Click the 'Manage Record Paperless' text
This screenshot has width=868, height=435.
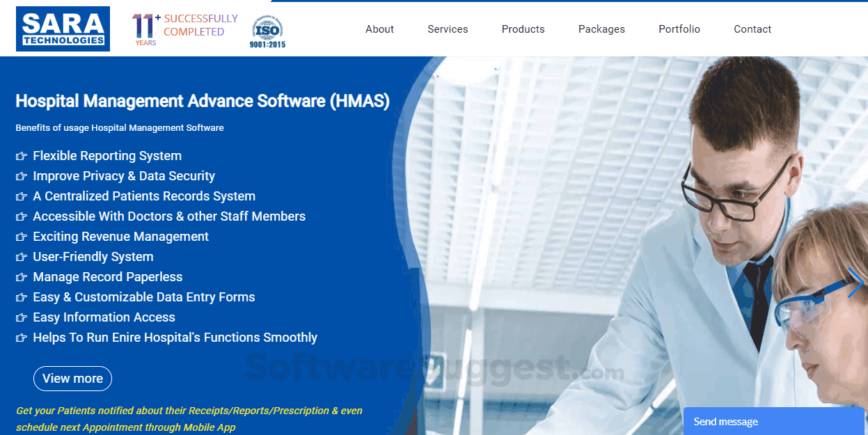pos(107,277)
